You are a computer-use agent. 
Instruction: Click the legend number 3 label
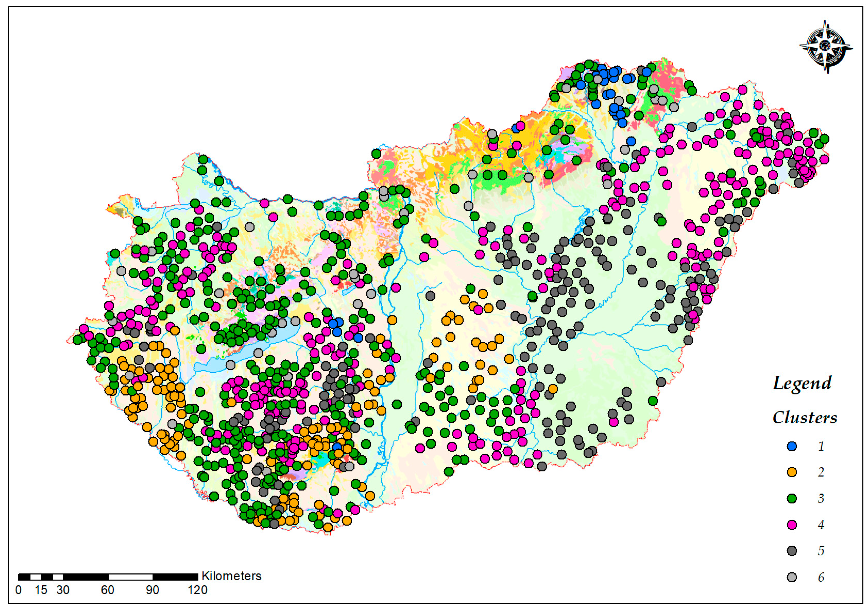pos(821,499)
